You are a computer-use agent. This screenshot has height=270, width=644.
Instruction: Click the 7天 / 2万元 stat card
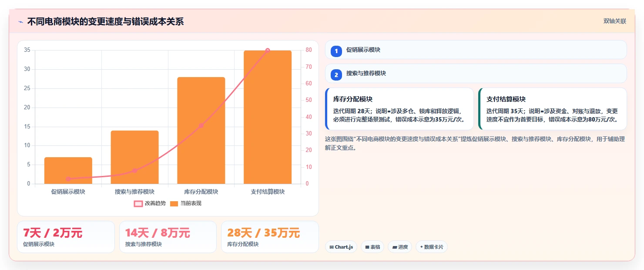pos(66,237)
